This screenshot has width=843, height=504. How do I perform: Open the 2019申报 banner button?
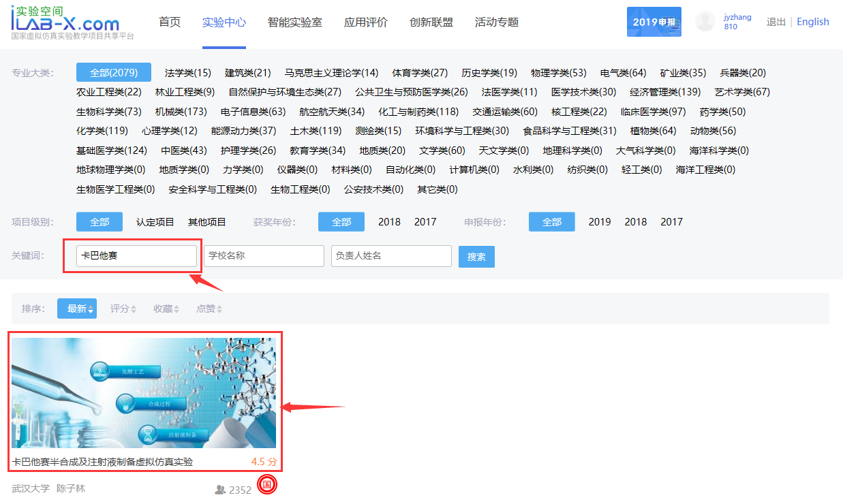[x=654, y=22]
